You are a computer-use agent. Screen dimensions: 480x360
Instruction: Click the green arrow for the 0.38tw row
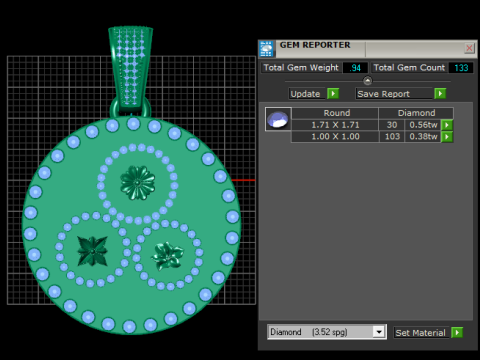tap(447, 137)
